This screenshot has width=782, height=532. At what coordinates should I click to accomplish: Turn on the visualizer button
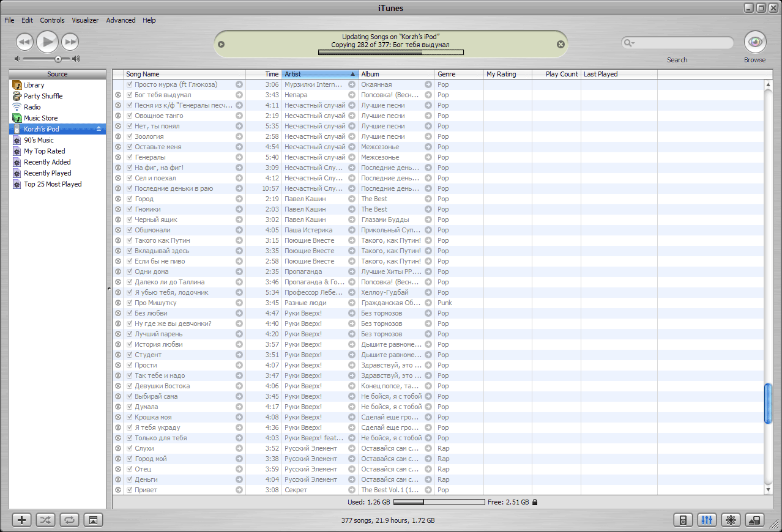(731, 520)
